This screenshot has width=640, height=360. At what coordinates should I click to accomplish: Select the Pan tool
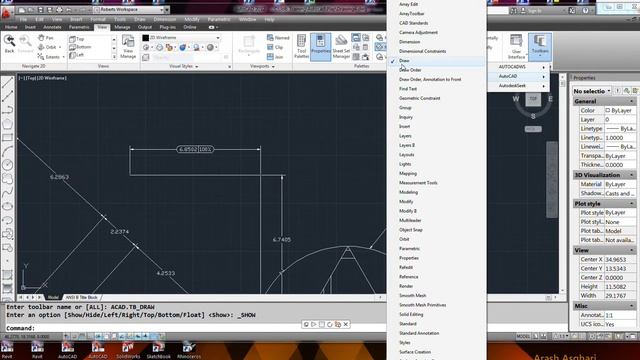[x=46, y=38]
